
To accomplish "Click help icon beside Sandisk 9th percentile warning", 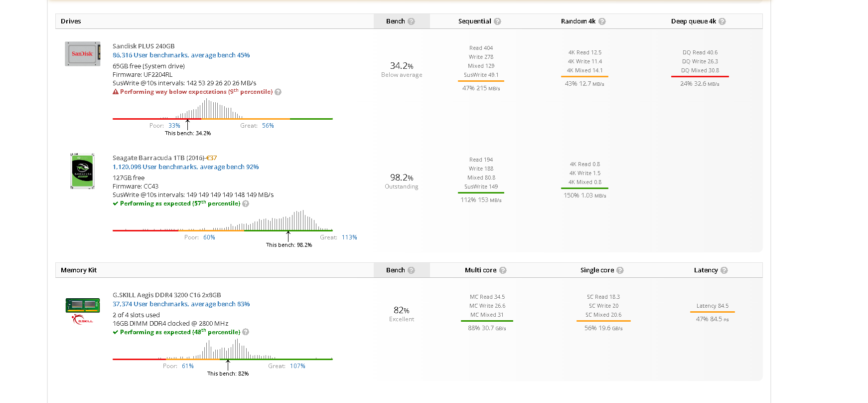I will [x=278, y=92].
